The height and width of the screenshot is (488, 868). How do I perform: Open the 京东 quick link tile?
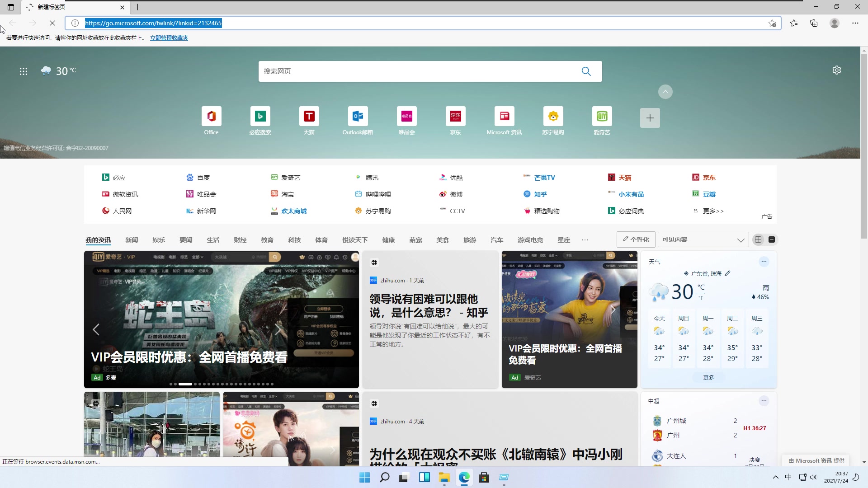click(455, 121)
